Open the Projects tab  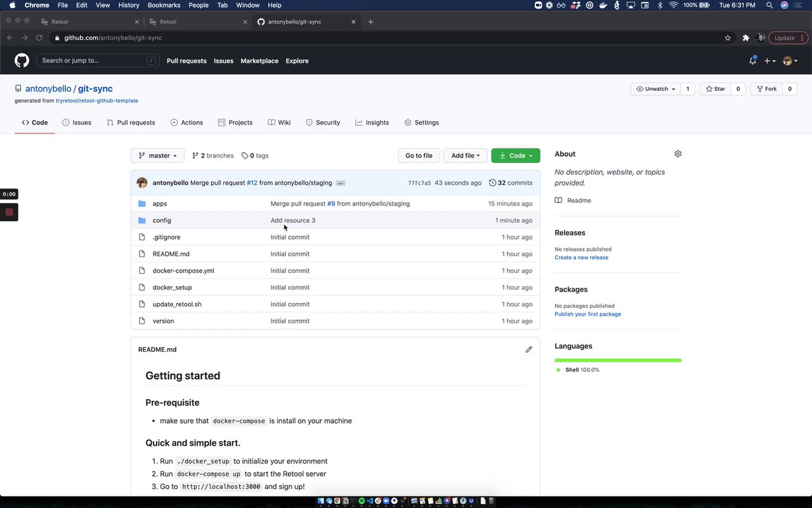[x=235, y=123]
